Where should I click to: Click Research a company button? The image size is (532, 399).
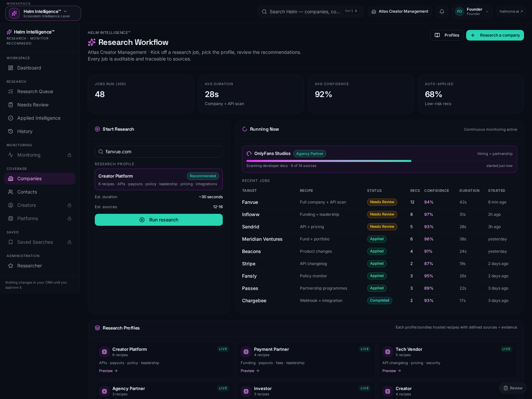click(495, 35)
